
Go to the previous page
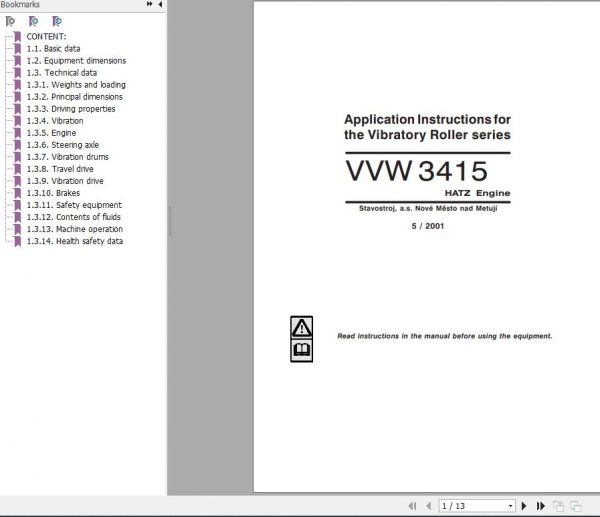[x=429, y=506]
